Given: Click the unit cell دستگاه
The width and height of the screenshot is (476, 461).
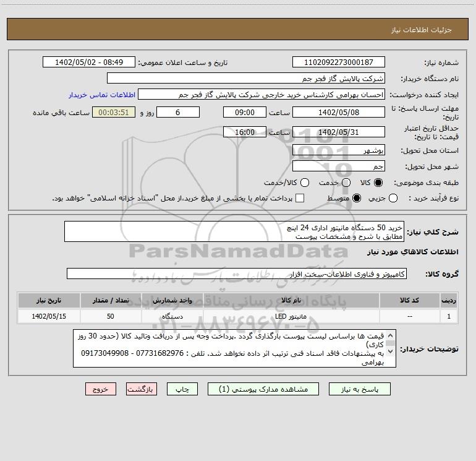Looking at the screenshot, I should tap(172, 316).
